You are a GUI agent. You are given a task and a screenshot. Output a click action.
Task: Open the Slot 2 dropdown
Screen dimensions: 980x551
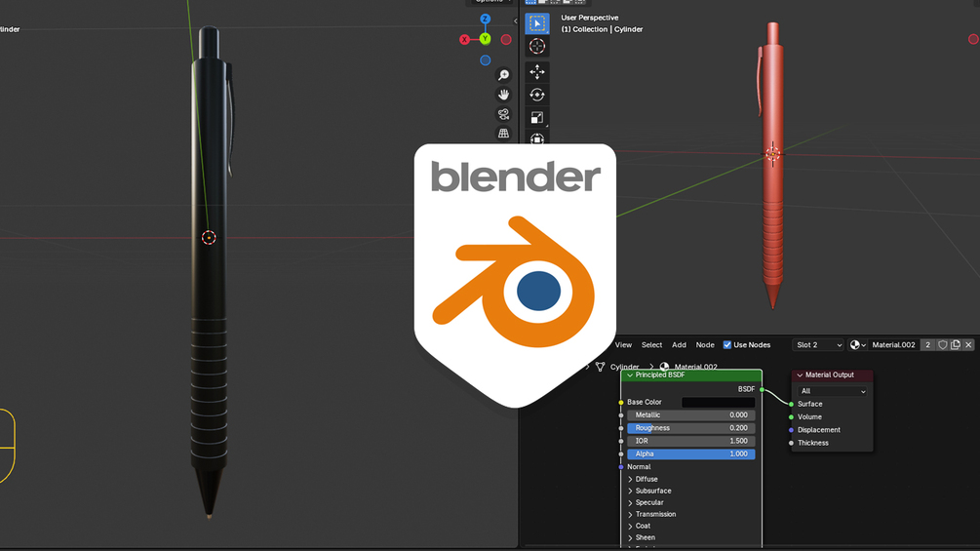coord(819,345)
